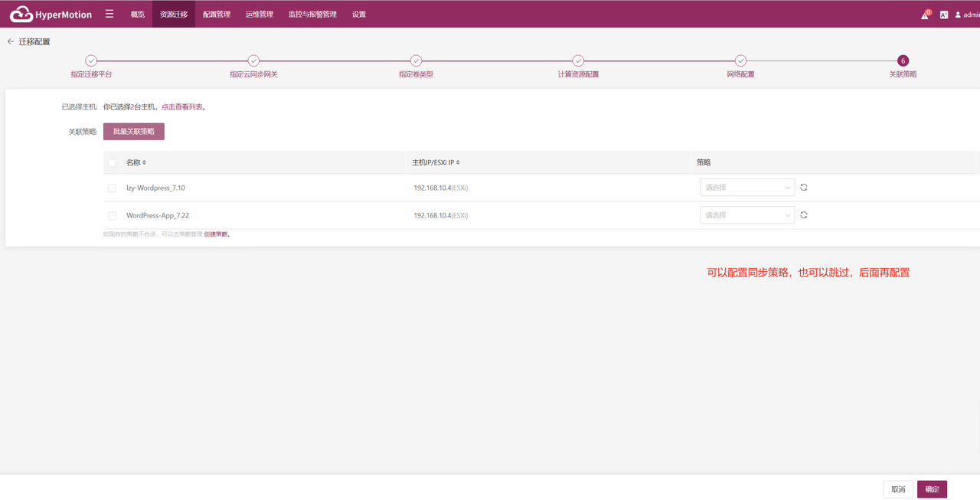This screenshot has height=500, width=980.
Task: Select all hosts with header checkbox
Action: pos(113,163)
